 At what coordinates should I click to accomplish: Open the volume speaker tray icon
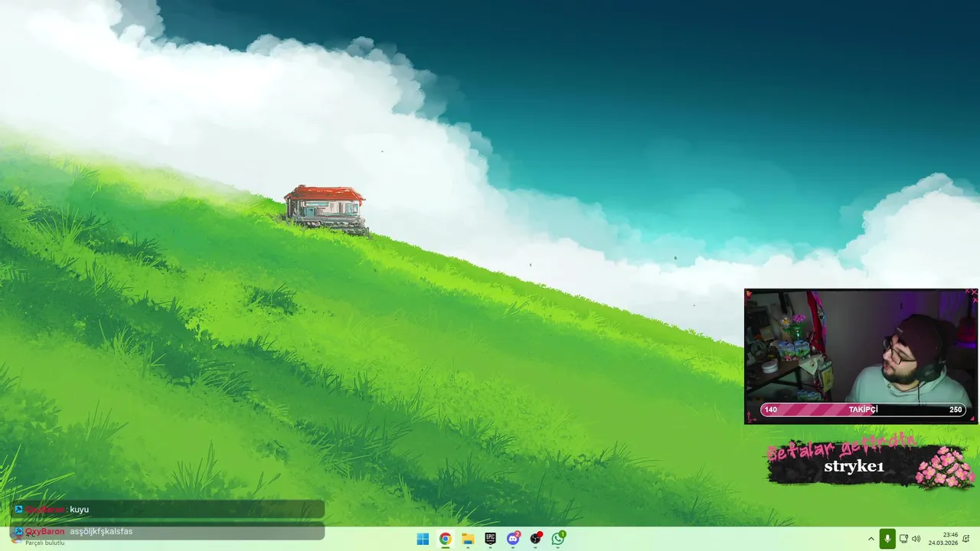pyautogui.click(x=916, y=539)
